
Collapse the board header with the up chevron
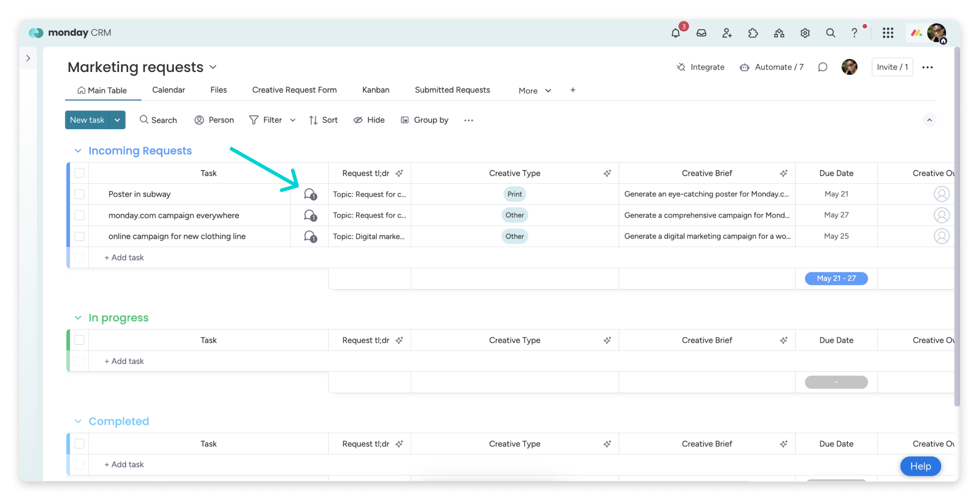(x=929, y=120)
